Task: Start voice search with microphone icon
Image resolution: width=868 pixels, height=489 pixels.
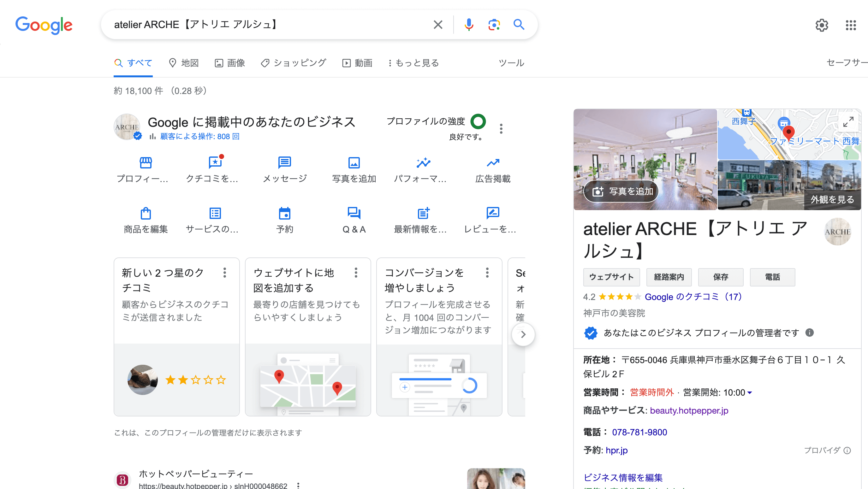Action: pos(469,25)
